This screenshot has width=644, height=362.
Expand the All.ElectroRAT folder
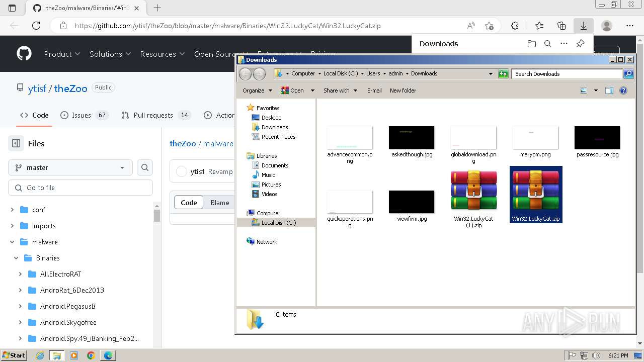pos(20,274)
